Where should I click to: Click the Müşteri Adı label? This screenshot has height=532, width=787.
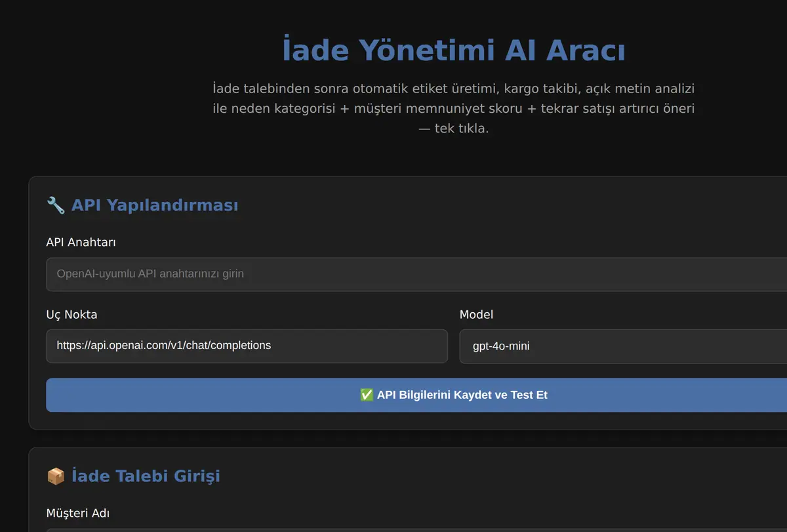[x=77, y=512]
